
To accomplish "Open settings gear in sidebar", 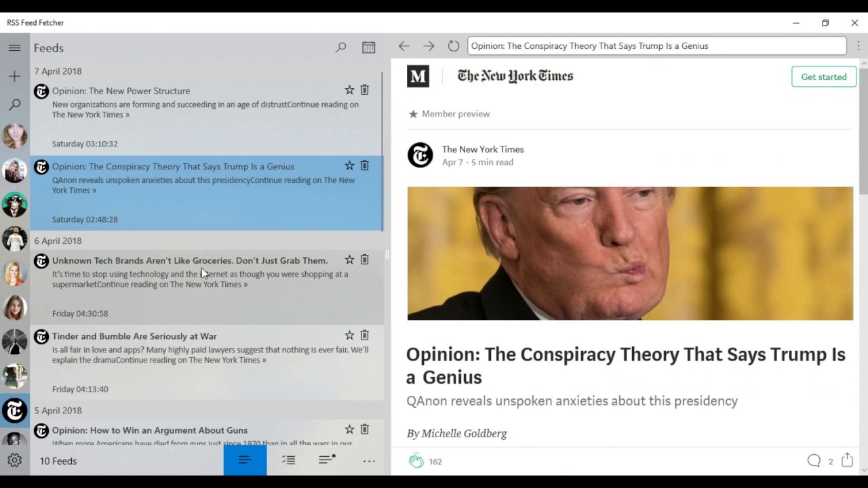I will click(14, 461).
